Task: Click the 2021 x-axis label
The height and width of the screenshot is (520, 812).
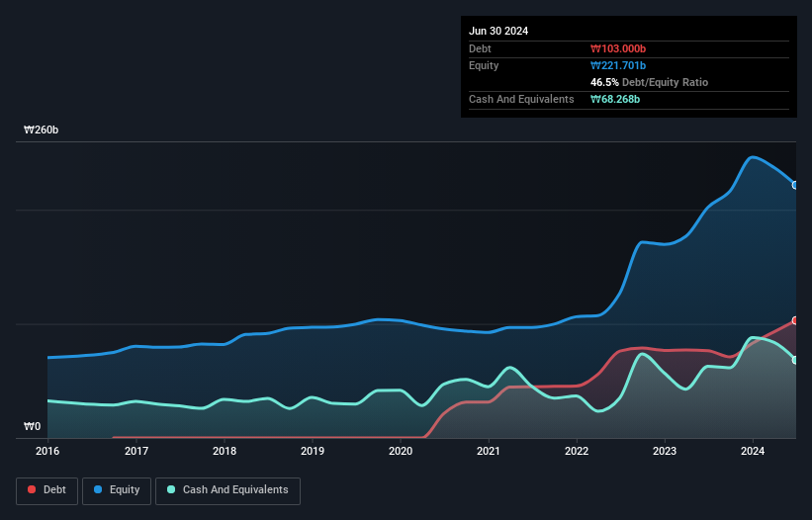Action: coord(489,451)
